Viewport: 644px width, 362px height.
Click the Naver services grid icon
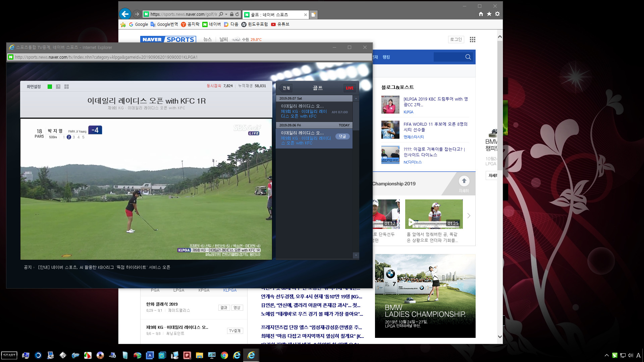pos(473,40)
